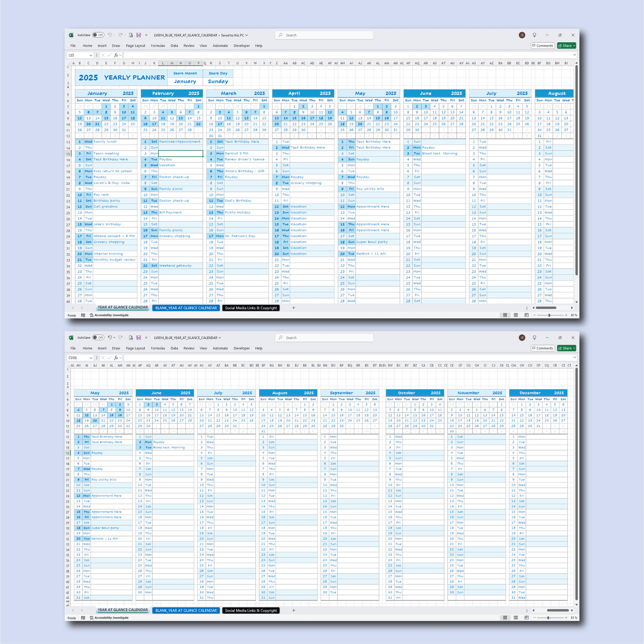The height and width of the screenshot is (644, 644).
Task: Select Page Break Preview in lower status bar
Action: 526,618
